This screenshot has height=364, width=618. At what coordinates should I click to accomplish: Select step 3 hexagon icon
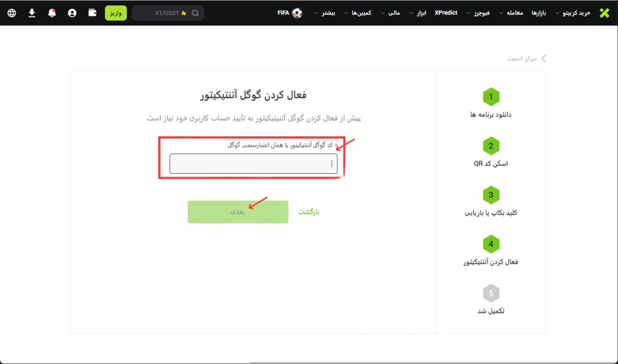click(491, 195)
